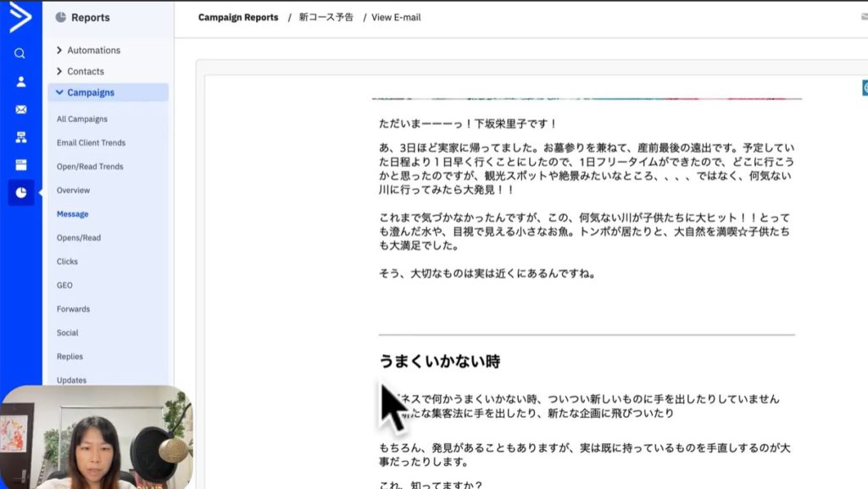Image resolution: width=868 pixels, height=489 pixels.
Task: Open the Overview report page
Action: click(73, 191)
